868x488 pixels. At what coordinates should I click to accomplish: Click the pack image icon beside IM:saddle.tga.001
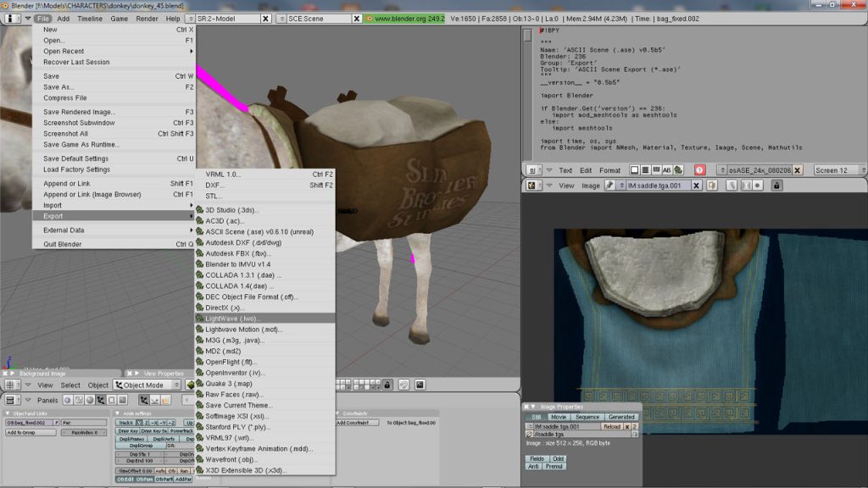tap(712, 187)
